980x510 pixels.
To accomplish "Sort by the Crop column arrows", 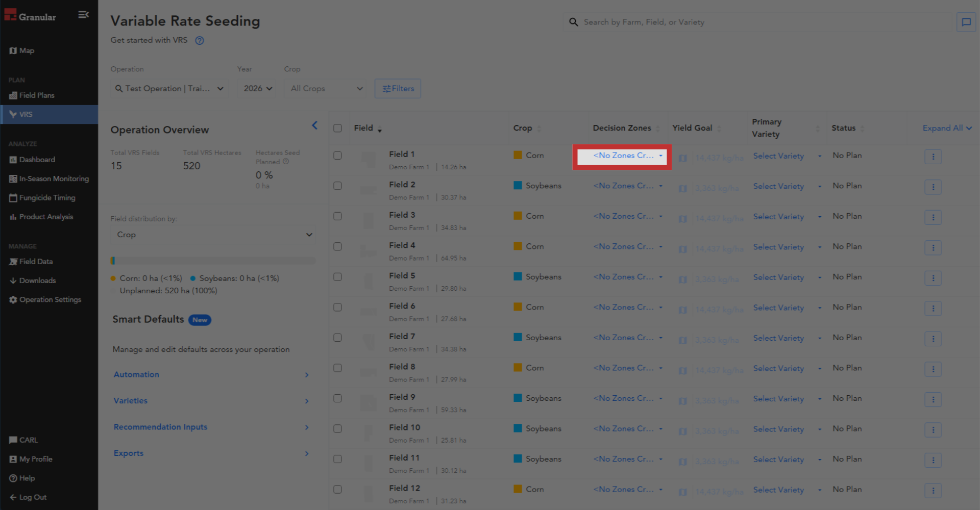I will click(539, 129).
